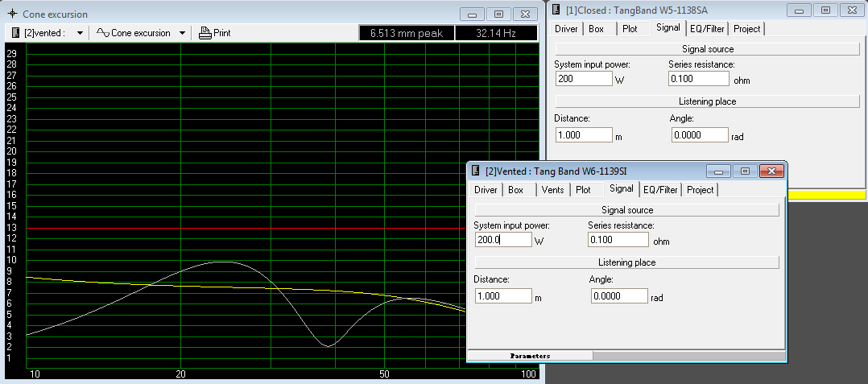Open Vents tab in Vented window
This screenshot has height=384, width=868.
pyautogui.click(x=552, y=190)
